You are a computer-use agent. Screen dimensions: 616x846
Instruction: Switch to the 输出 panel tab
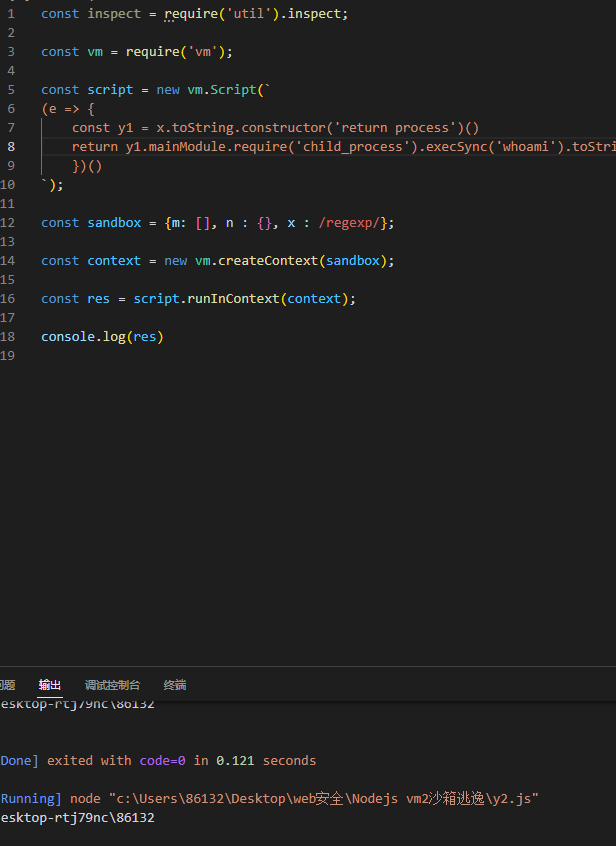point(50,685)
